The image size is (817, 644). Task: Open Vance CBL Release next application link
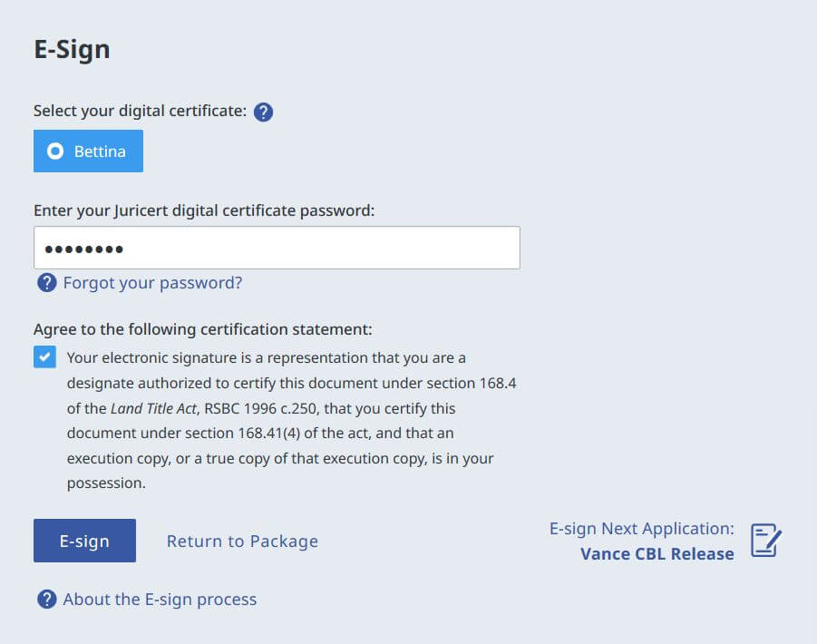click(657, 554)
